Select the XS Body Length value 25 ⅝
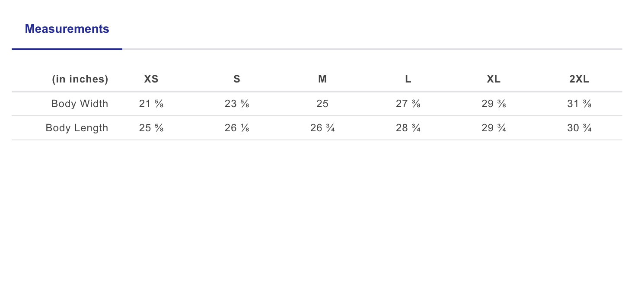This screenshot has width=644, height=298. click(x=151, y=128)
